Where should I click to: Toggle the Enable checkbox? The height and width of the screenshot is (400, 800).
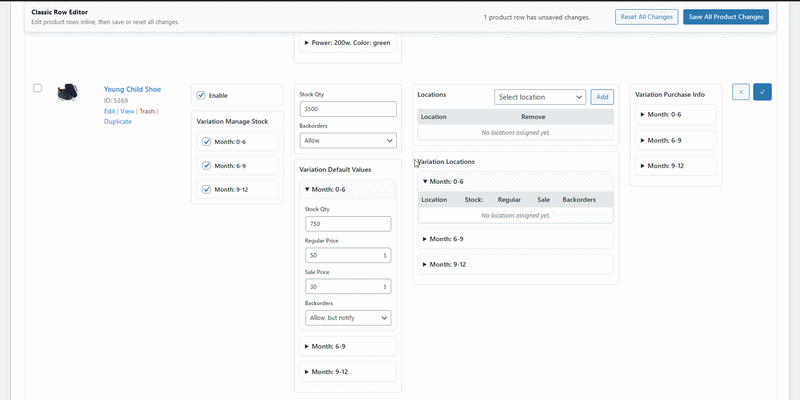coord(201,95)
